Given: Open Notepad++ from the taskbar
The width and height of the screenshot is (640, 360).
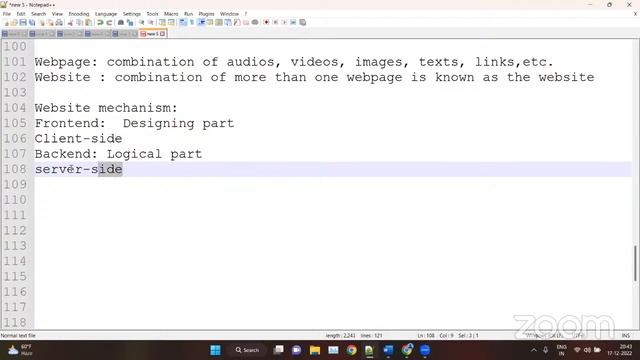Looking at the screenshot, I should pos(369,350).
